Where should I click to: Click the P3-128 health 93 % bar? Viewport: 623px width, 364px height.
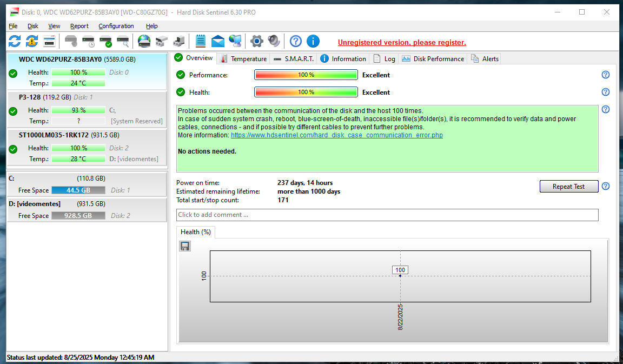click(78, 110)
